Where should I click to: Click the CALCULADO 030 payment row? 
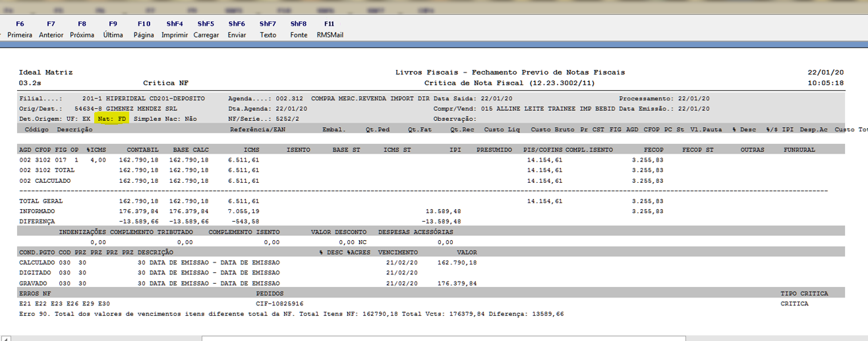(x=248, y=263)
